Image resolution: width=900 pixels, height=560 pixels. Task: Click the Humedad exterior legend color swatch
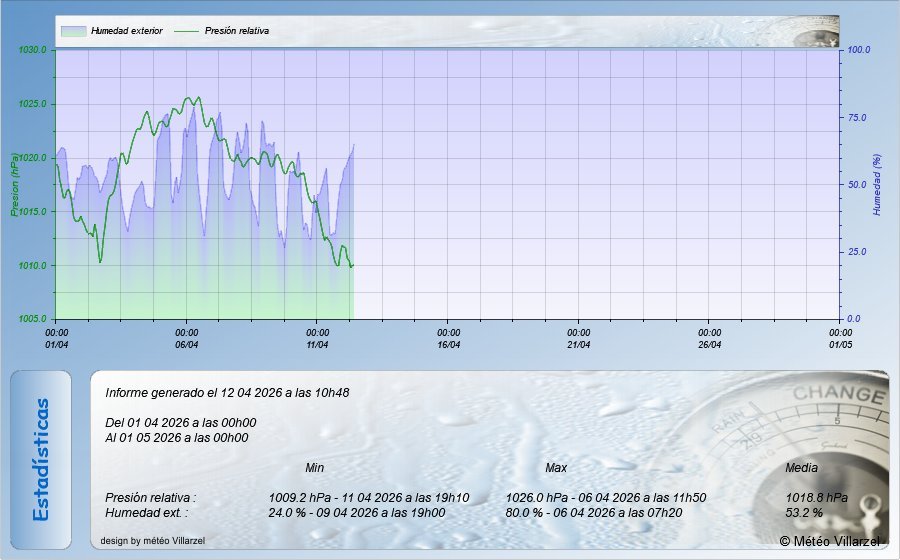(x=73, y=31)
